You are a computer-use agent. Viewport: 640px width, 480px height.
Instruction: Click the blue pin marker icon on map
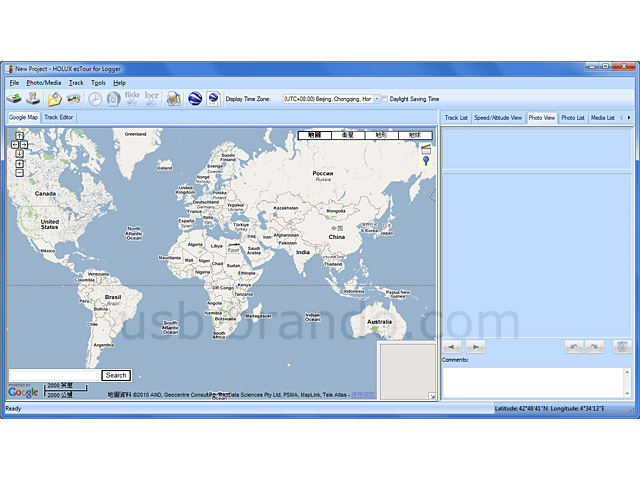(x=426, y=161)
